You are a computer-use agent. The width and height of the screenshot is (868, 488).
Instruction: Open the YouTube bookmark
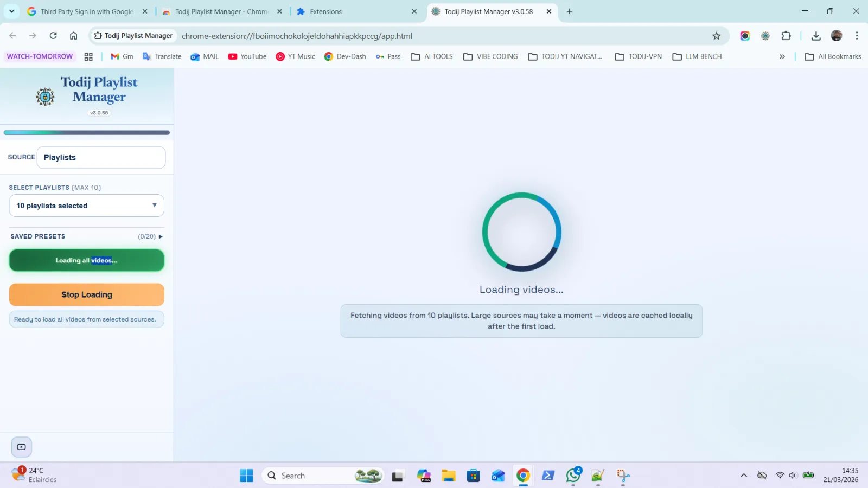point(247,56)
